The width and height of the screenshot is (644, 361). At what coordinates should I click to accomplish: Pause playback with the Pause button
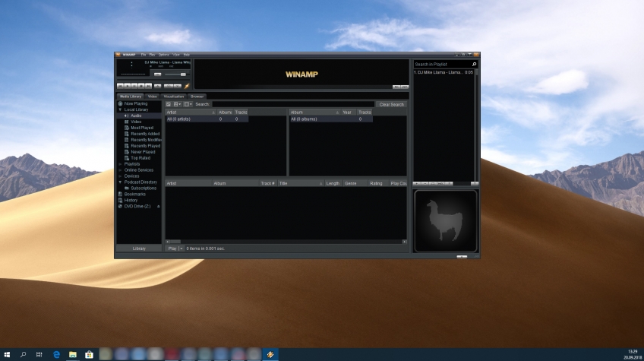(x=134, y=86)
